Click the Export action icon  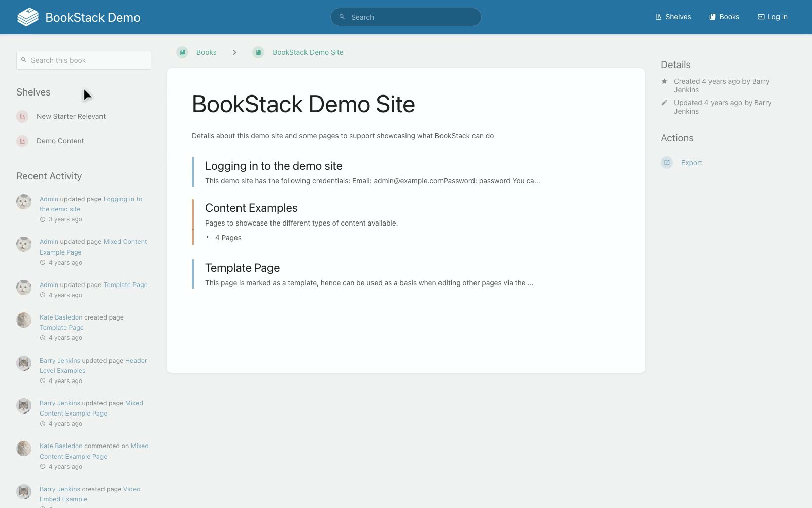(x=667, y=163)
